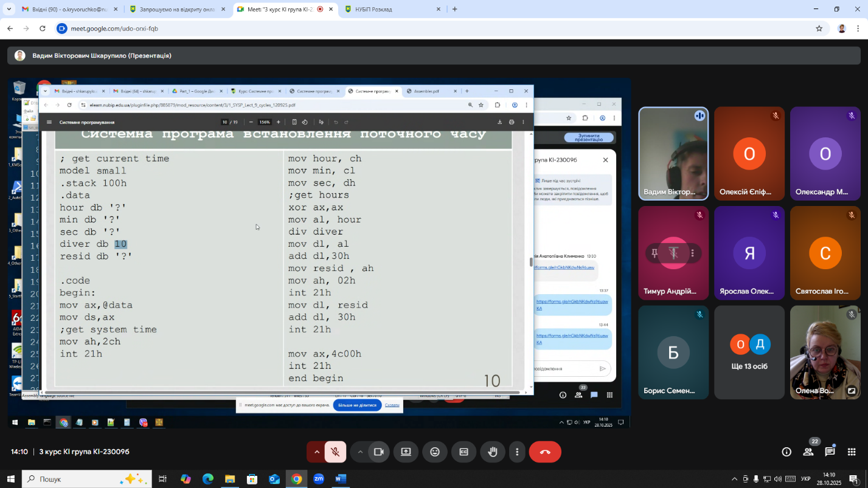Open more options on Тимур Андрій's tile

tap(692, 253)
